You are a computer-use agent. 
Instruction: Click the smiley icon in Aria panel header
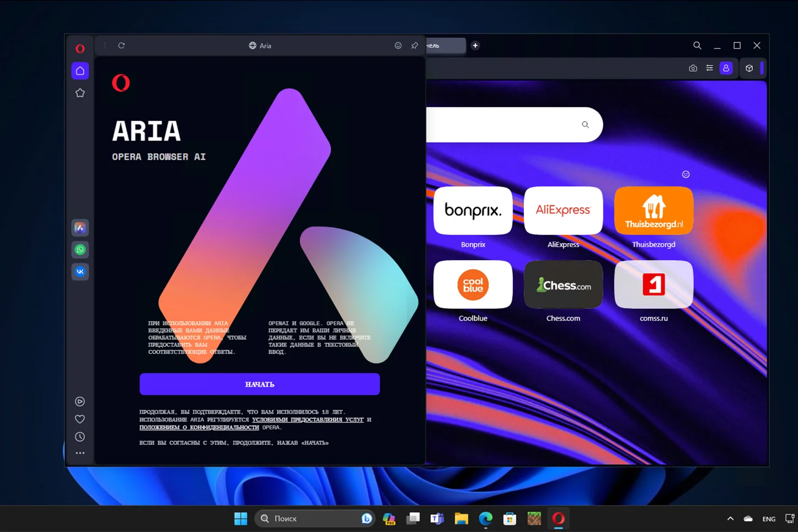point(398,46)
